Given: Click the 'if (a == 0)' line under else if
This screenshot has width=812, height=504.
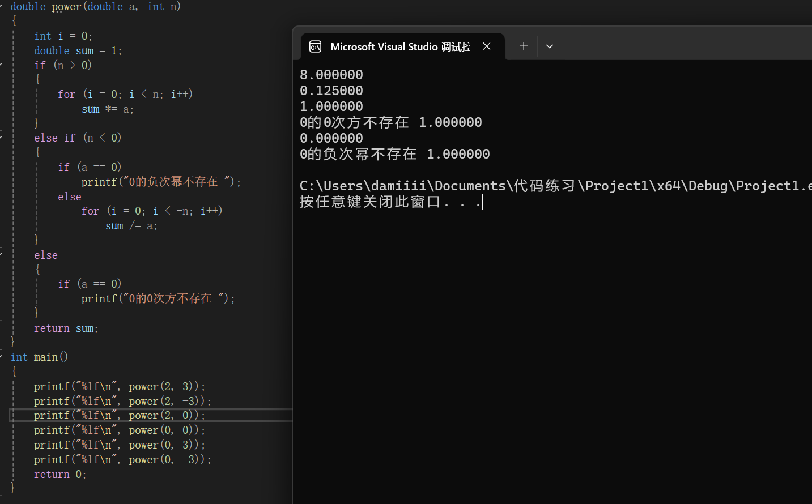Looking at the screenshot, I should click(x=90, y=167).
